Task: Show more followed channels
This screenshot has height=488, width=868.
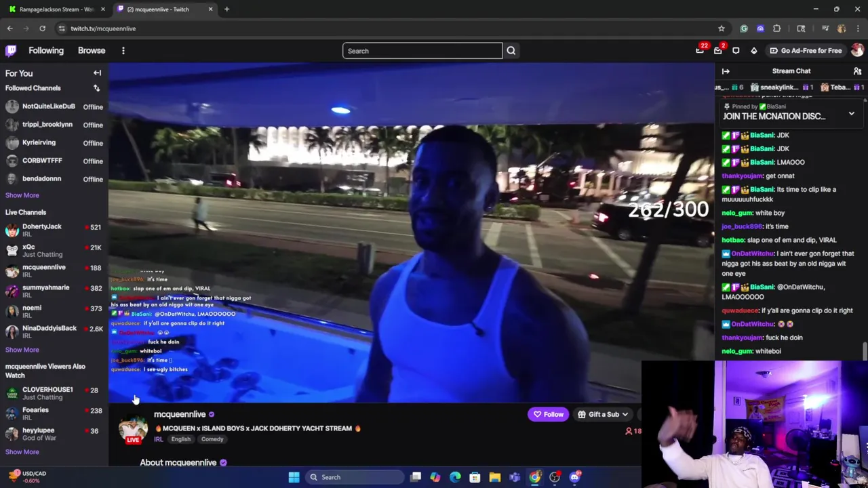Action: coord(22,195)
